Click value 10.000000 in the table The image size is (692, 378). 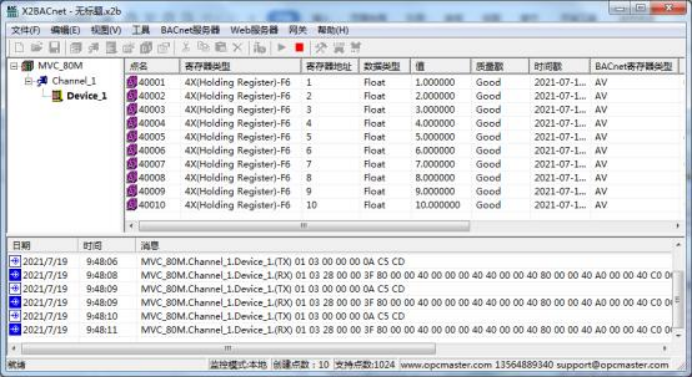pos(437,205)
